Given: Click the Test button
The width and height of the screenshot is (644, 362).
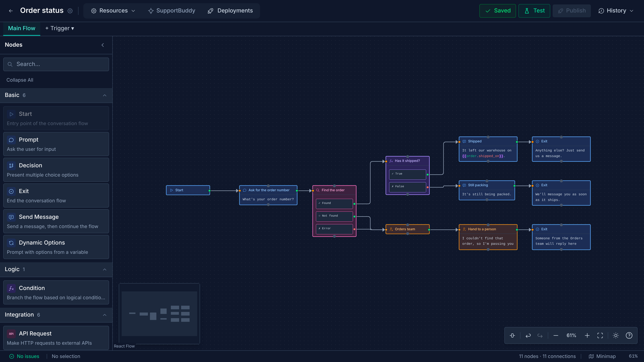Looking at the screenshot, I should point(534,11).
